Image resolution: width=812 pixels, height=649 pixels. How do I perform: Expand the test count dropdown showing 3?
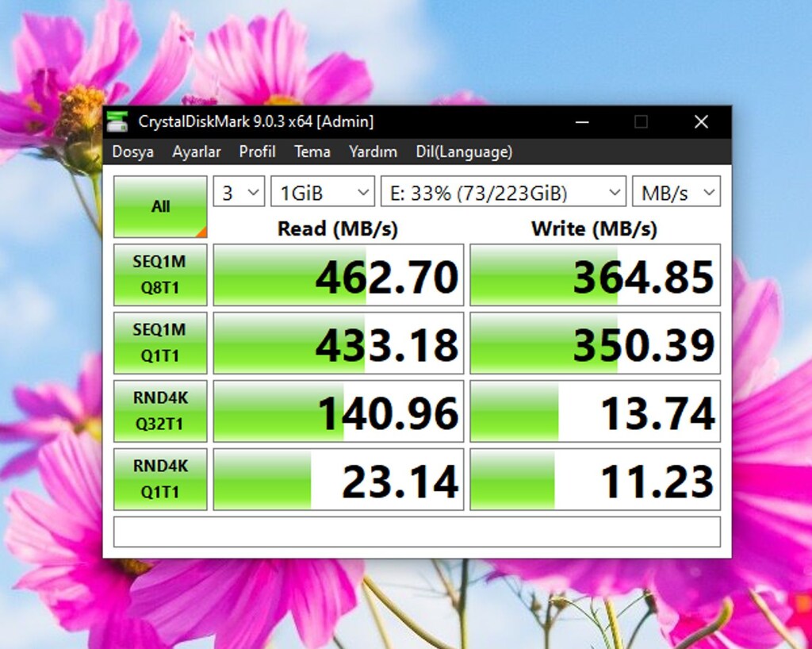(x=239, y=192)
